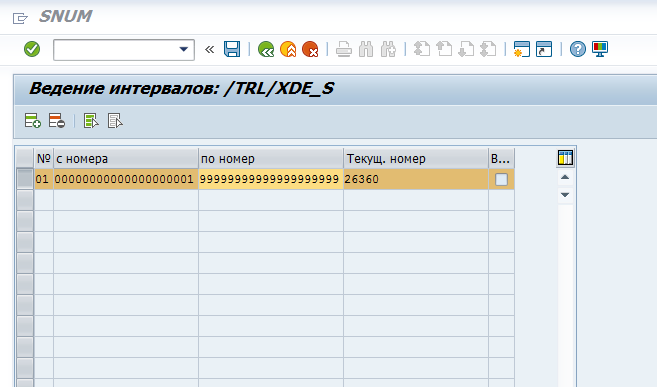
Task: Click the gray deselect all rows icon
Action: click(x=115, y=121)
